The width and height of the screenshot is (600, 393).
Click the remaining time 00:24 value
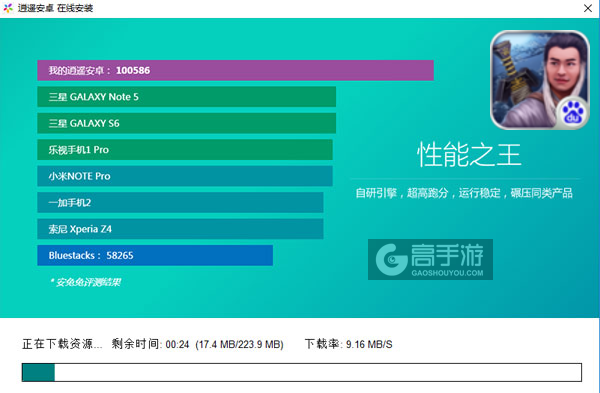pos(178,345)
